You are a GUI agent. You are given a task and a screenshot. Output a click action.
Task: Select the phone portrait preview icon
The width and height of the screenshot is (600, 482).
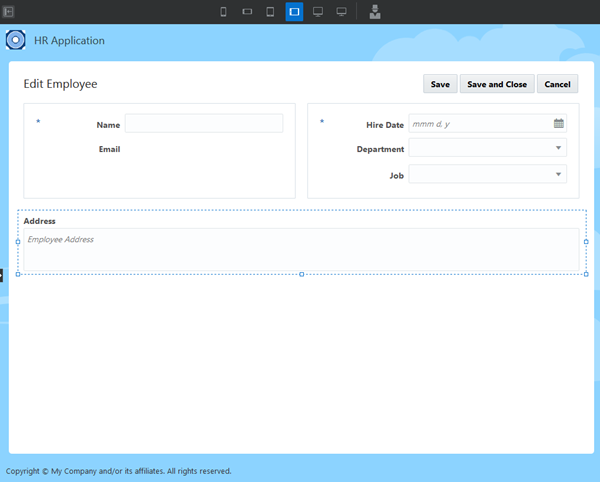(x=223, y=12)
